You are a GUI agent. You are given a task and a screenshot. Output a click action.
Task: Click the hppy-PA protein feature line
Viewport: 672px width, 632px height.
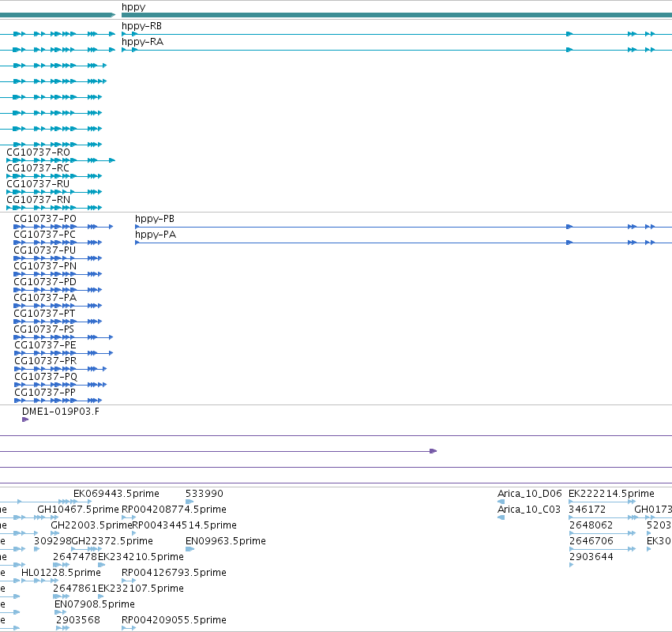pyautogui.click(x=404, y=243)
